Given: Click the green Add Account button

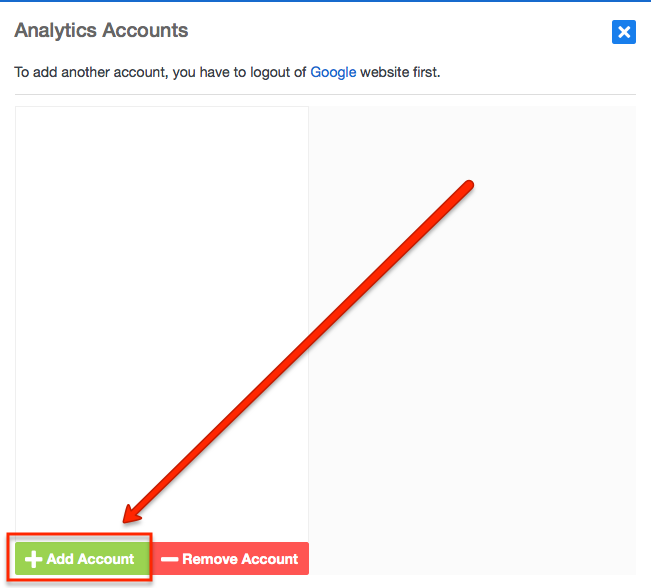Looking at the screenshot, I should 82,559.
